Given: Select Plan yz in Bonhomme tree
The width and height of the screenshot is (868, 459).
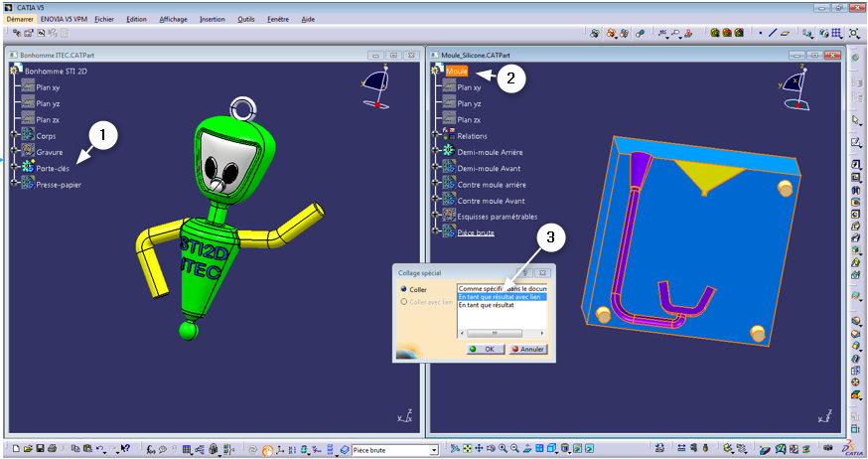Looking at the screenshot, I should [48, 103].
